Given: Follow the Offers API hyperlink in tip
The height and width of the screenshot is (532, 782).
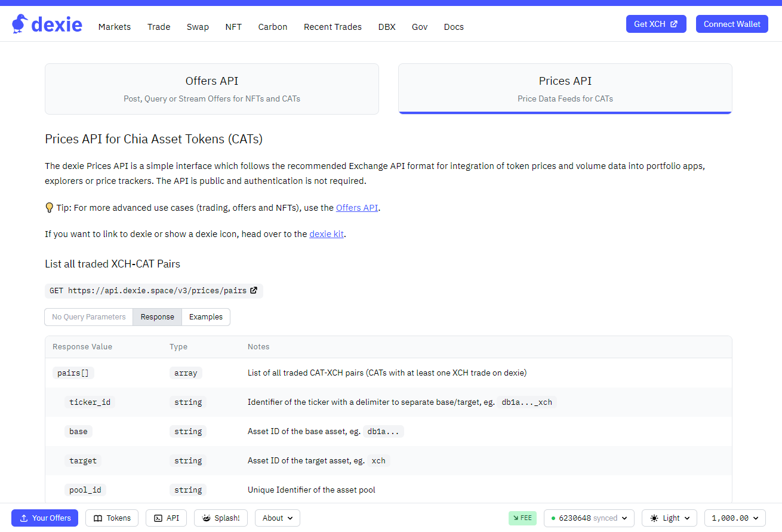Looking at the screenshot, I should (x=357, y=208).
